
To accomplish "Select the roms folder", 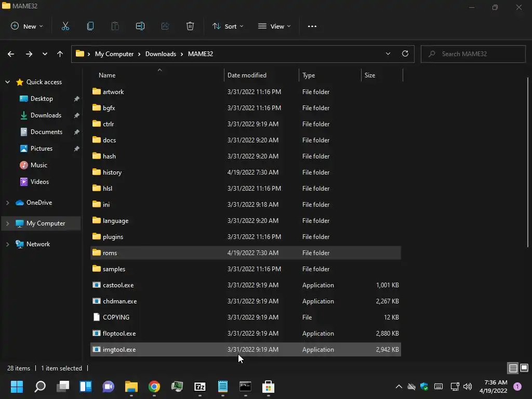I will 246,253.
